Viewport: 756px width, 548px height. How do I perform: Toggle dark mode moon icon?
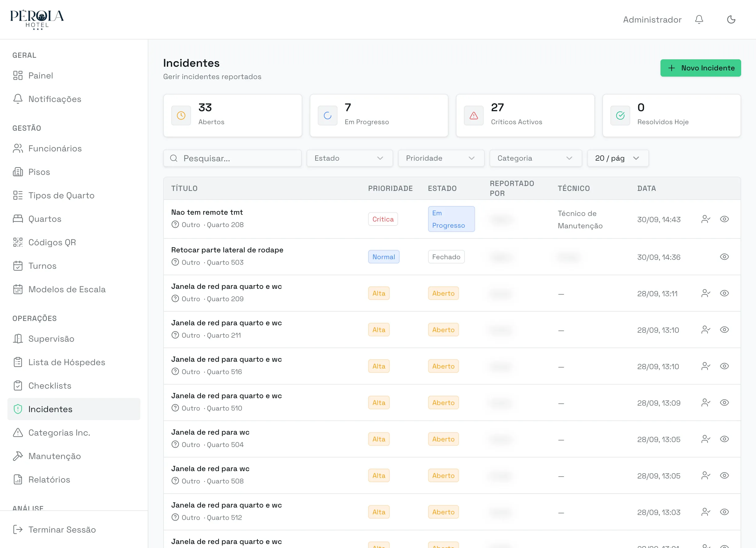point(731,20)
